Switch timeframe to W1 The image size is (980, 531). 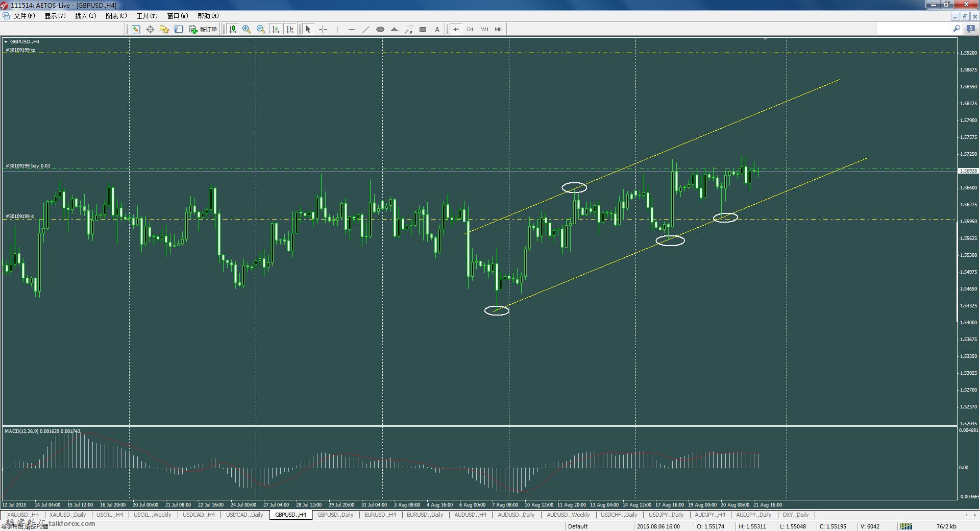tap(484, 29)
